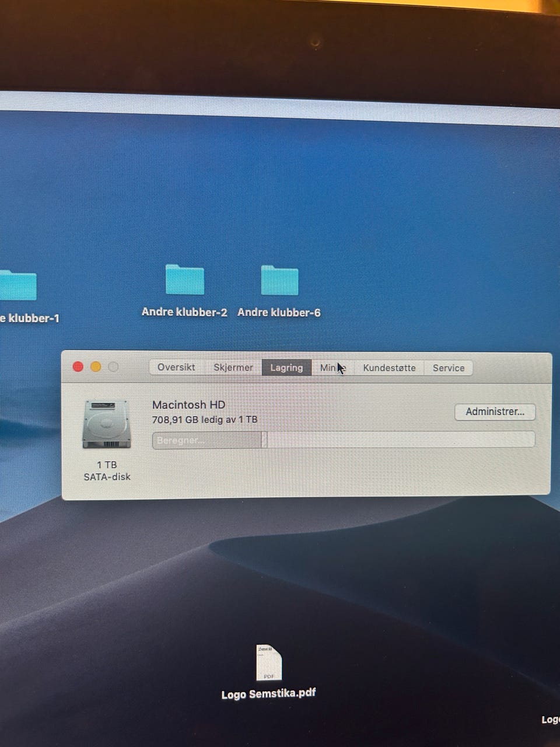Image resolution: width=560 pixels, height=747 pixels.
Task: Open the Minne tab
Action: (x=332, y=368)
